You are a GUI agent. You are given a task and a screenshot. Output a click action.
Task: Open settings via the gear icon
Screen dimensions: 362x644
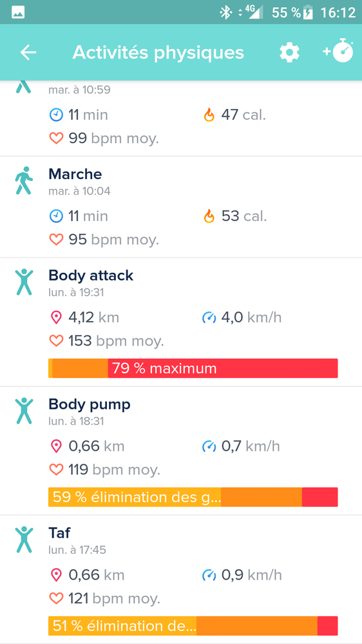point(290,53)
